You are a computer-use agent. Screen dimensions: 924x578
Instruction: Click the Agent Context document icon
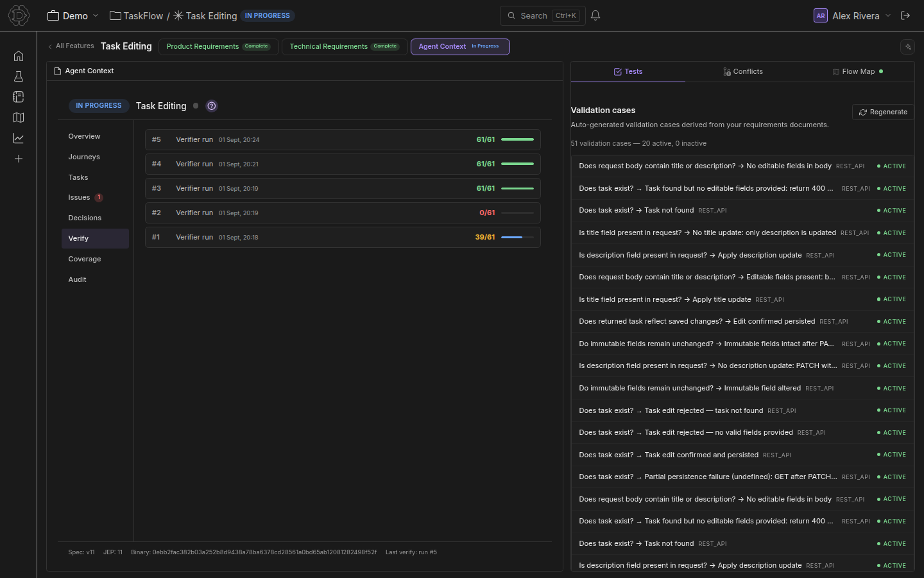[58, 71]
